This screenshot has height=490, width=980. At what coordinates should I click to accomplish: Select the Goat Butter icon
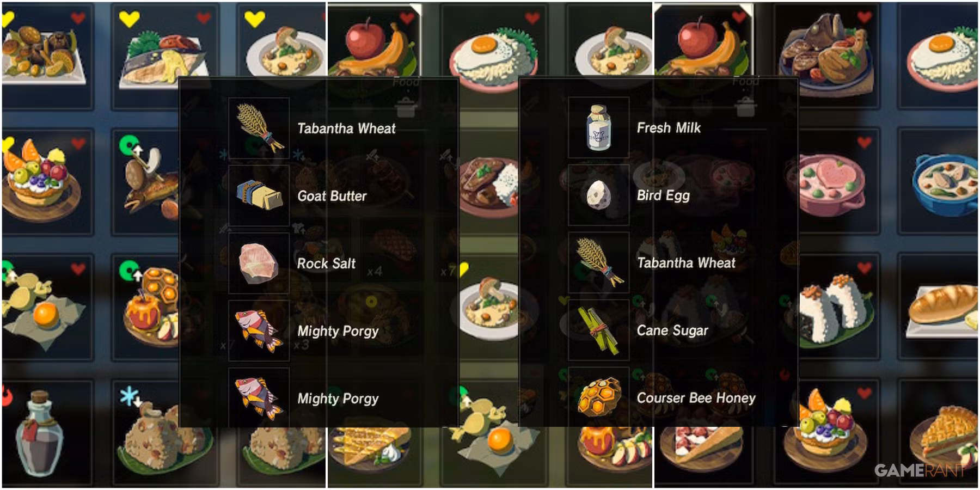pyautogui.click(x=259, y=195)
